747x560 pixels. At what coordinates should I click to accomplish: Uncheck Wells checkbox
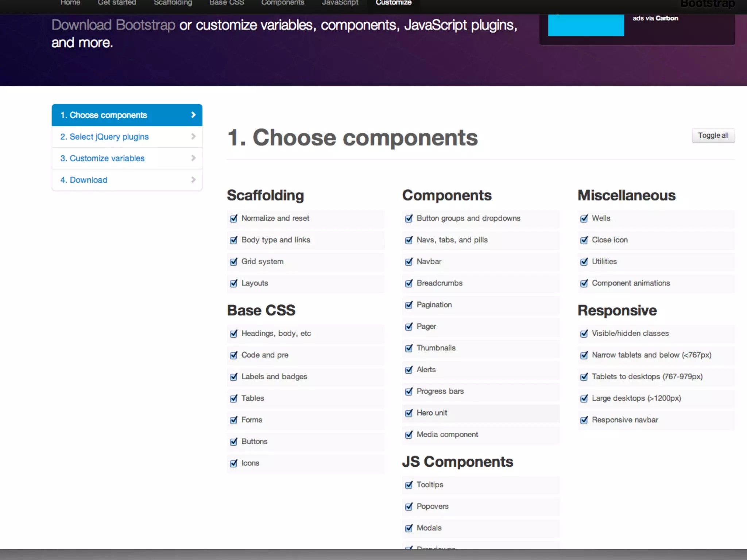(x=584, y=218)
